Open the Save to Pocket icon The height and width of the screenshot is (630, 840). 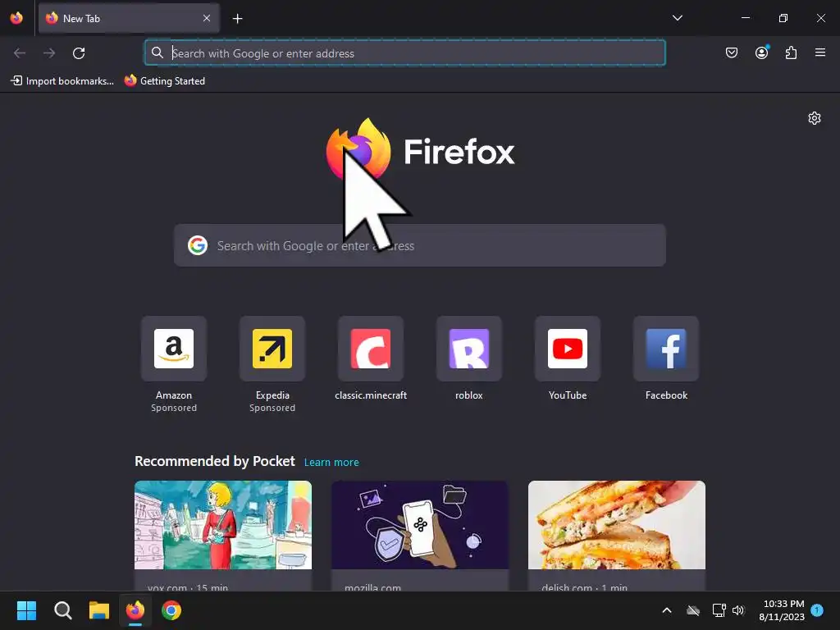tap(731, 52)
